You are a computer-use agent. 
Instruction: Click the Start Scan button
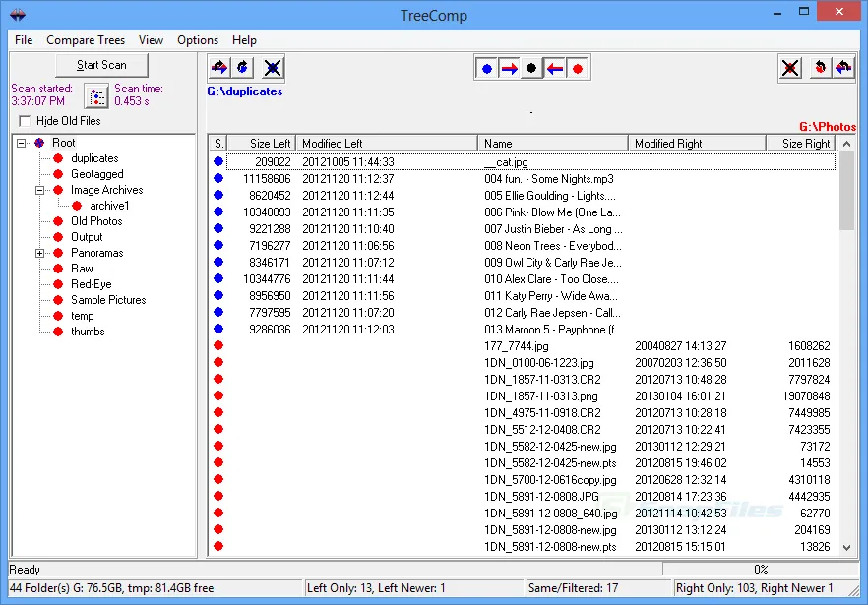[102, 65]
